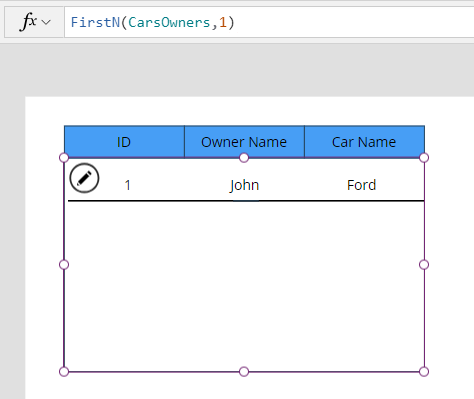Click the Ford car name cell
Screen dimensions: 474x399
click(362, 185)
